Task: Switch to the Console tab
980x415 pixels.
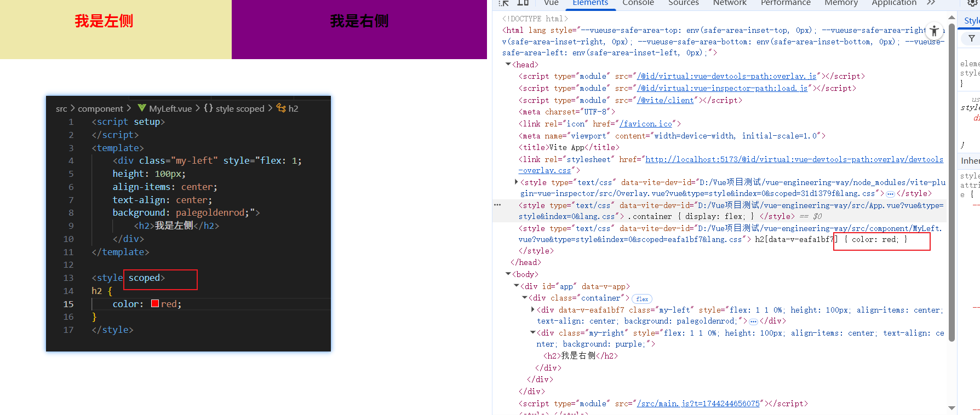Action: (x=638, y=3)
